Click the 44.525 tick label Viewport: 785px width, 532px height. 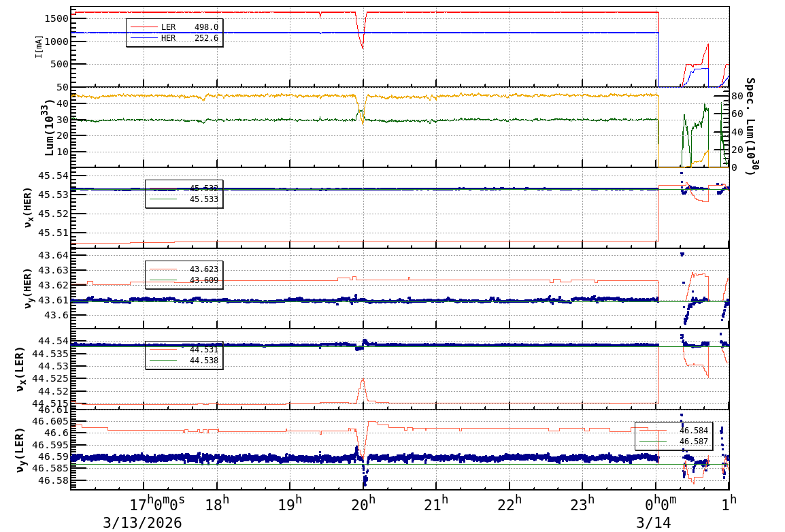point(50,379)
